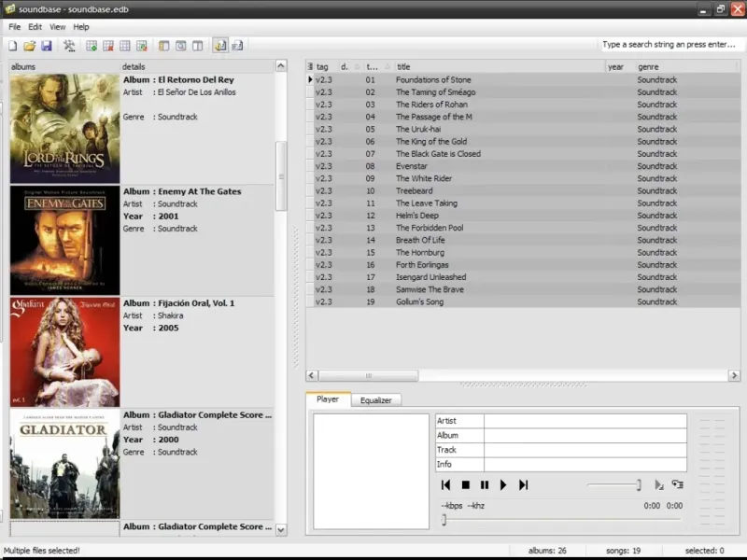The height and width of the screenshot is (560, 747).
Task: Open the column chooser at track list corner
Action: coord(311,66)
